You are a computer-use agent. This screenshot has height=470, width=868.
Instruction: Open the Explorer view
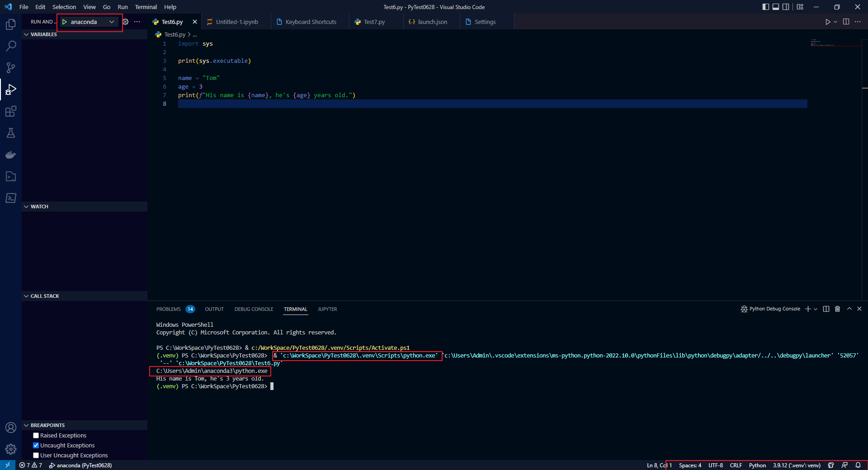11,24
